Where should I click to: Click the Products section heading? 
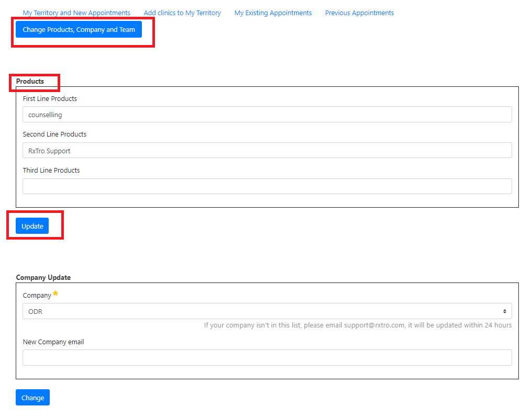(30, 81)
